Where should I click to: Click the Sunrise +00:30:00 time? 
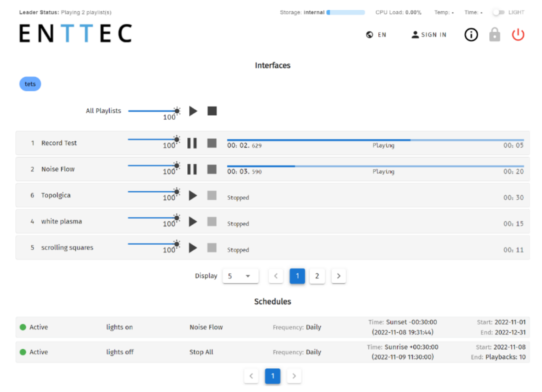click(x=411, y=347)
